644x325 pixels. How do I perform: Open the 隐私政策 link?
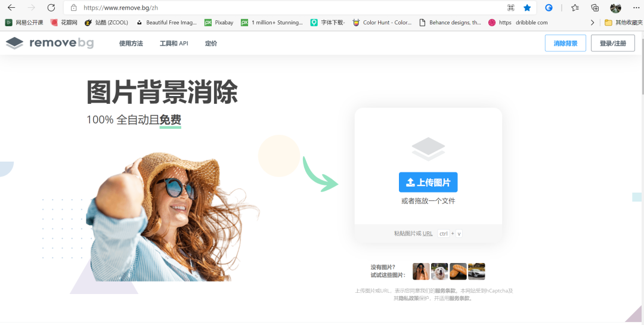[408, 298]
